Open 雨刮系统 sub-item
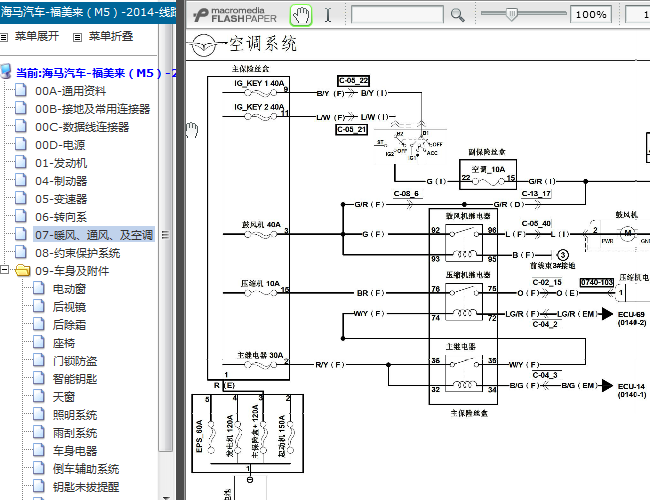The image size is (650, 500). 75,433
